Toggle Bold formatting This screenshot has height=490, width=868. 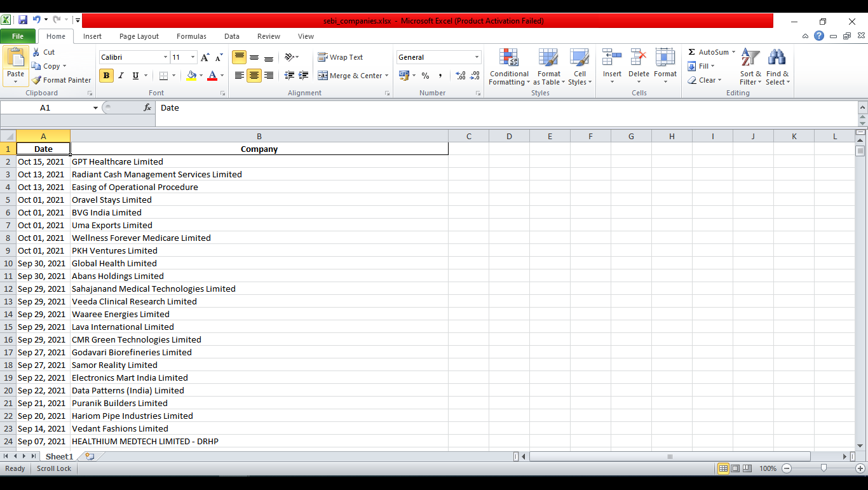coord(106,76)
